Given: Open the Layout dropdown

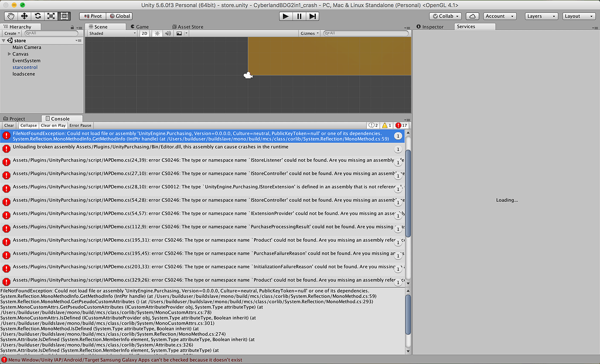Looking at the screenshot, I should click(x=579, y=16).
